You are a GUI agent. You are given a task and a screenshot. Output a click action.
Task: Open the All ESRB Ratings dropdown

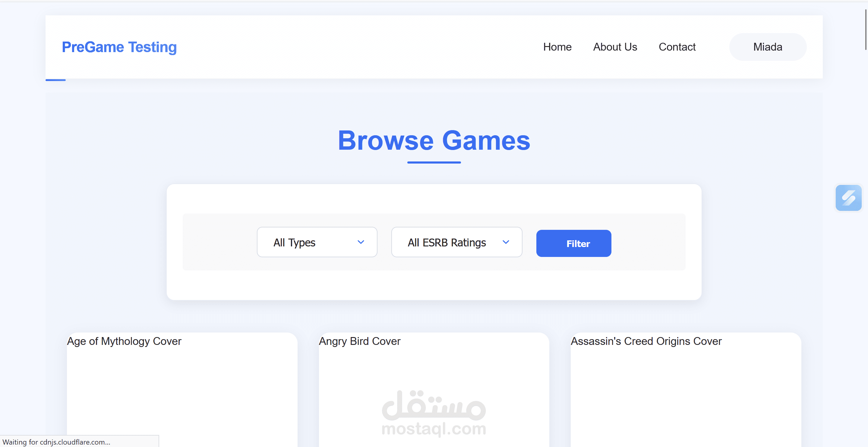(456, 242)
